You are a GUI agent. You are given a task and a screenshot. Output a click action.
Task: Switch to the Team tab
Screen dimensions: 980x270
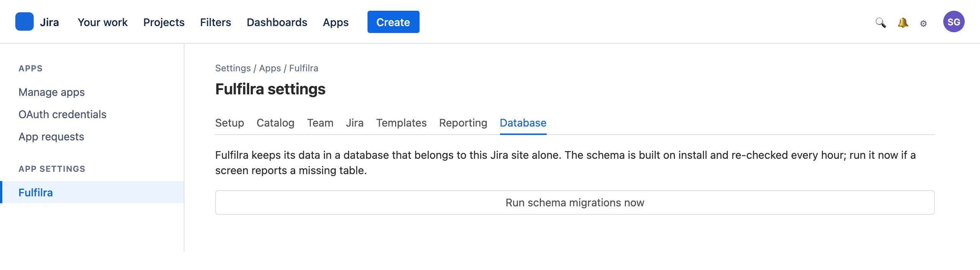[320, 123]
